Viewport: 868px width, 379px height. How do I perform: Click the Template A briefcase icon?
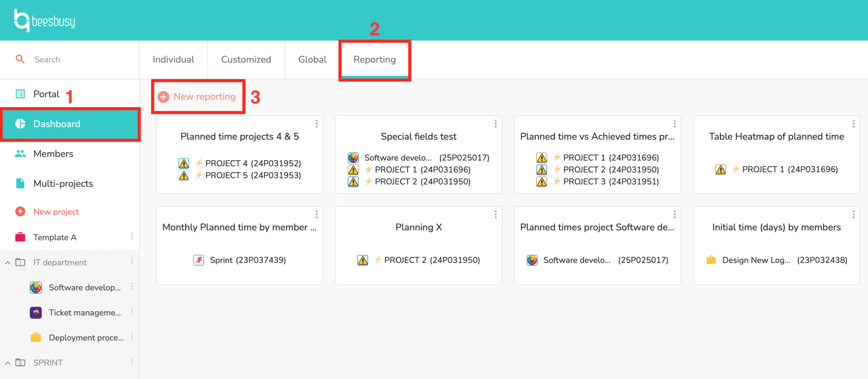coord(20,237)
